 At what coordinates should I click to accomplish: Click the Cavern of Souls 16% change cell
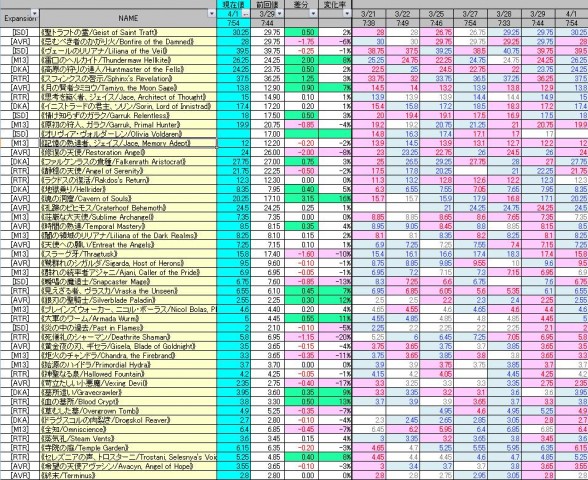[x=335, y=198]
